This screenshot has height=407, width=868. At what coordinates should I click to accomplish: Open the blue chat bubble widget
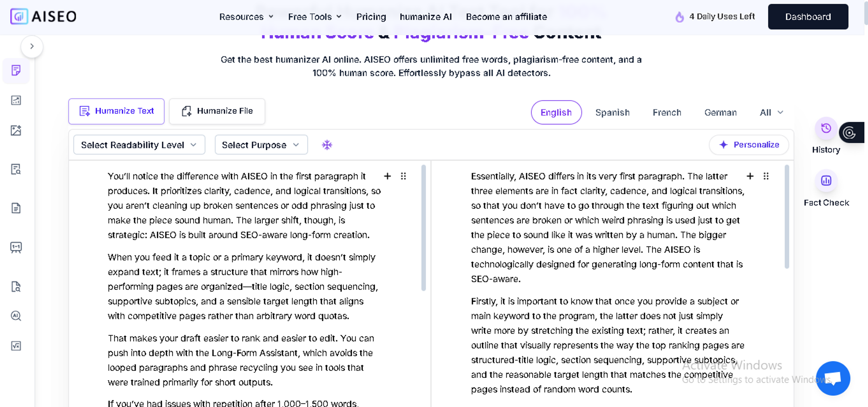(x=833, y=378)
